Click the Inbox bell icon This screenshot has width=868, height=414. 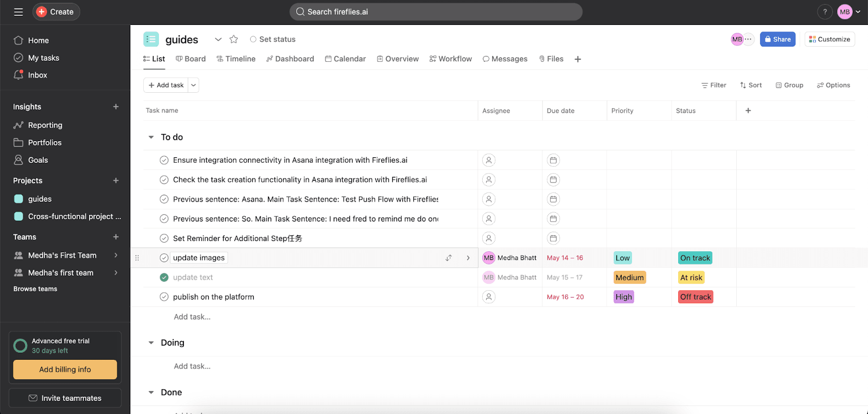point(18,75)
